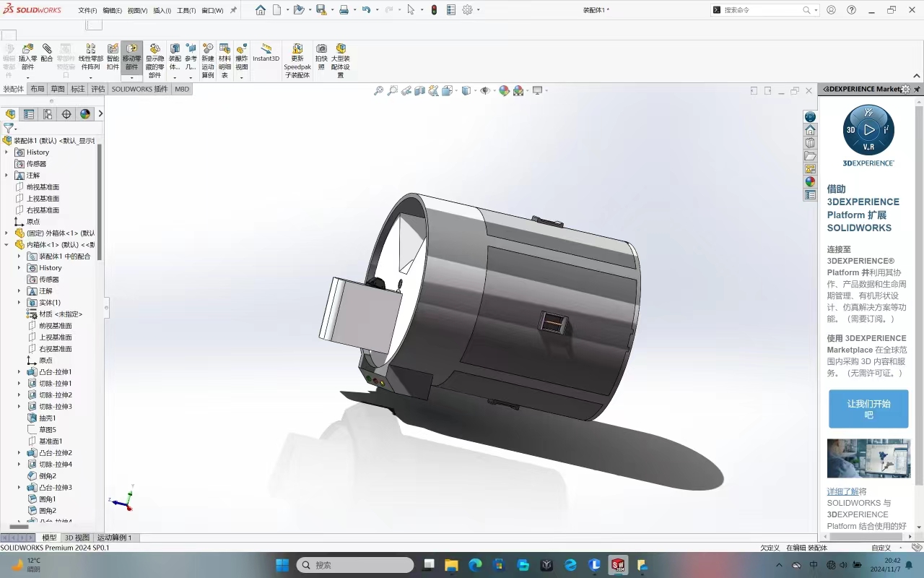Screen dimensions: 924x578
Task: Open the 文件(F) menu
Action: (x=87, y=11)
